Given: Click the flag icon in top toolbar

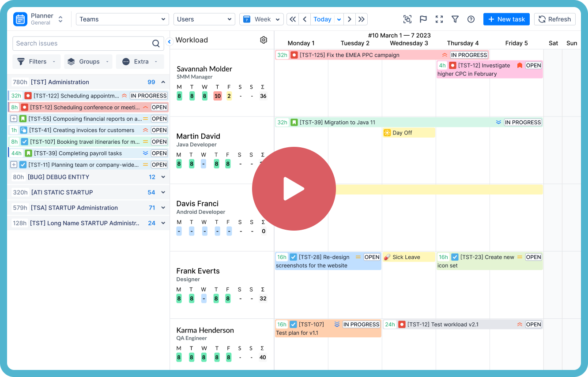Looking at the screenshot, I should [x=423, y=19].
